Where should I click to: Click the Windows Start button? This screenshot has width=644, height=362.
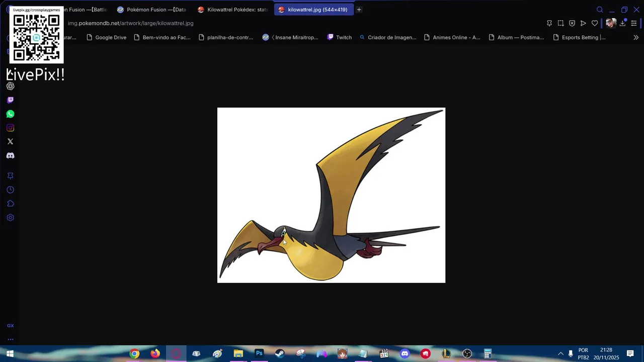click(x=10, y=354)
